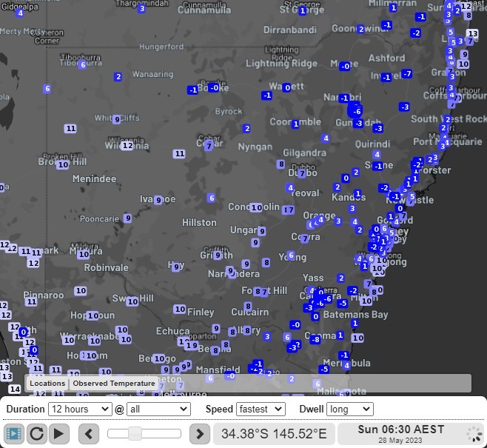Open the Duration 12 hours dropdown
This screenshot has height=448, width=487.
[x=79, y=409]
